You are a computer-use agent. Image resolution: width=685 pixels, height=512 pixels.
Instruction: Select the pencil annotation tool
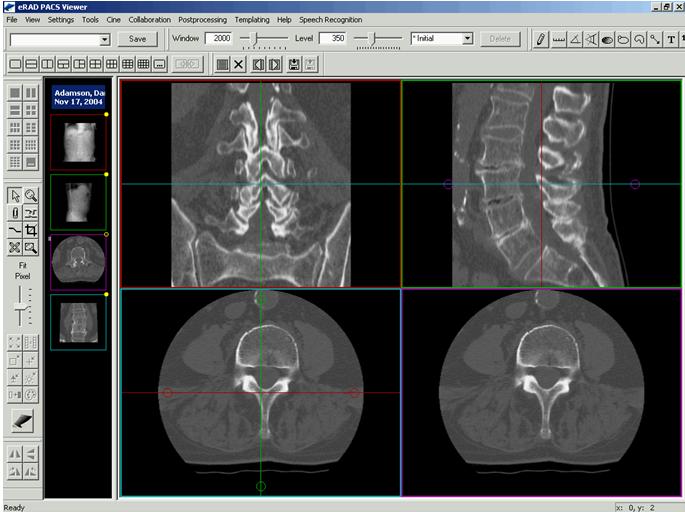coord(541,39)
